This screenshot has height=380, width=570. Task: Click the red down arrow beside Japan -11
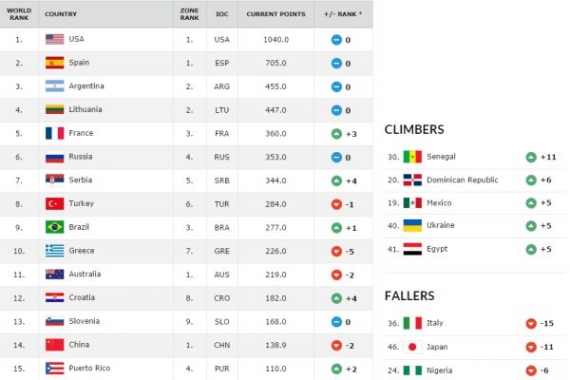tap(531, 347)
